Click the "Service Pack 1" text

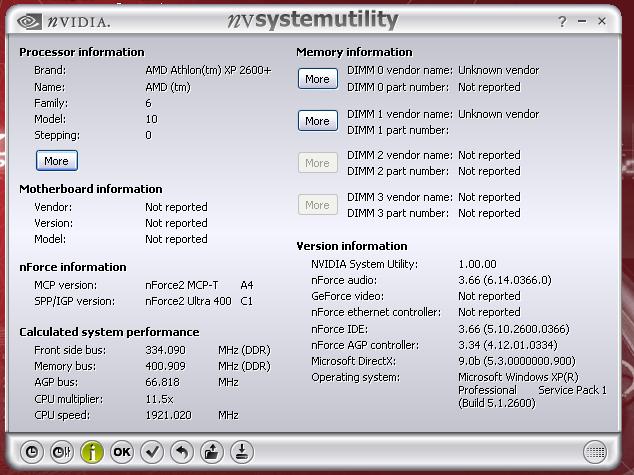click(x=573, y=391)
